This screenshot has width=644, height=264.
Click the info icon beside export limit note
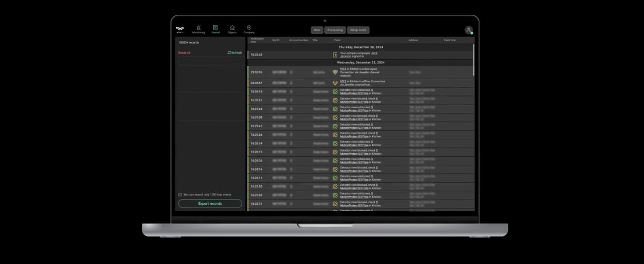(x=180, y=195)
